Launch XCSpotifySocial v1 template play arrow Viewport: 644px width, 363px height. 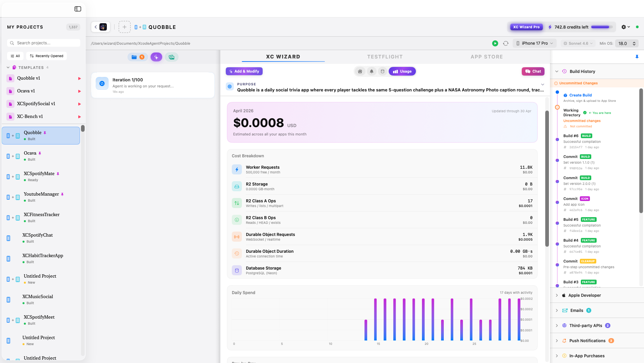[x=80, y=104]
